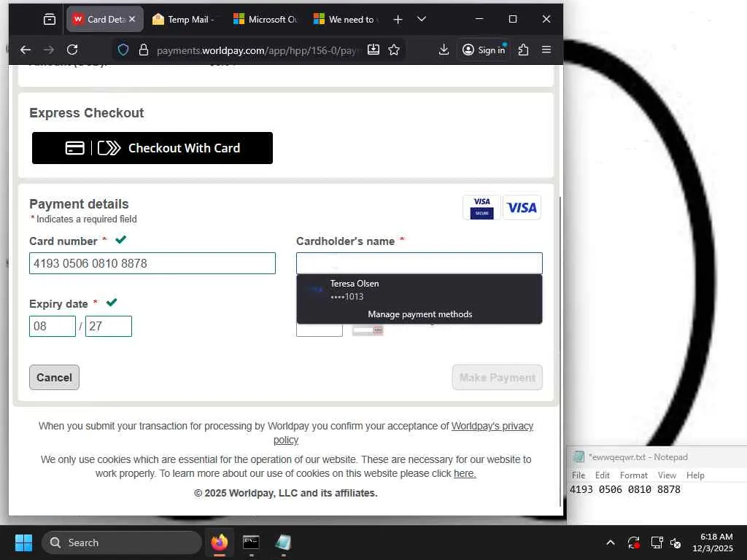Click the Notepad taskbar icon

click(283, 542)
